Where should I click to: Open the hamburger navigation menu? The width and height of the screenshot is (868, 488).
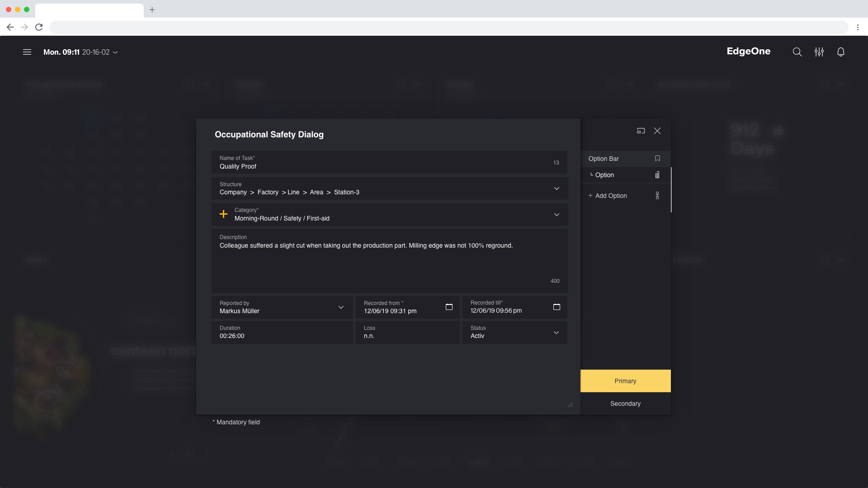(27, 52)
